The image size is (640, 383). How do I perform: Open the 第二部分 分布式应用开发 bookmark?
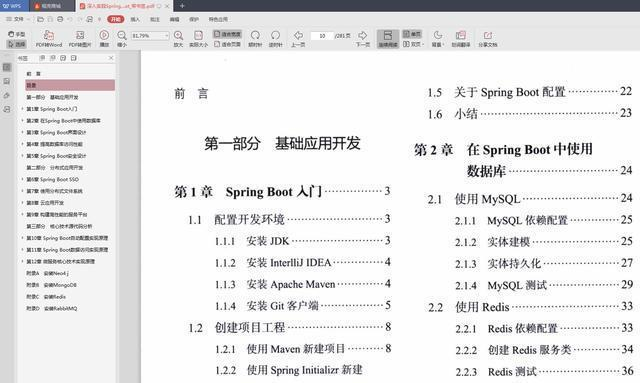click(x=55, y=167)
